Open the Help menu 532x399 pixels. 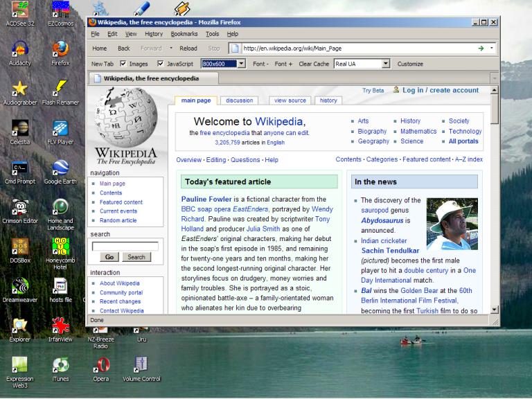(233, 34)
